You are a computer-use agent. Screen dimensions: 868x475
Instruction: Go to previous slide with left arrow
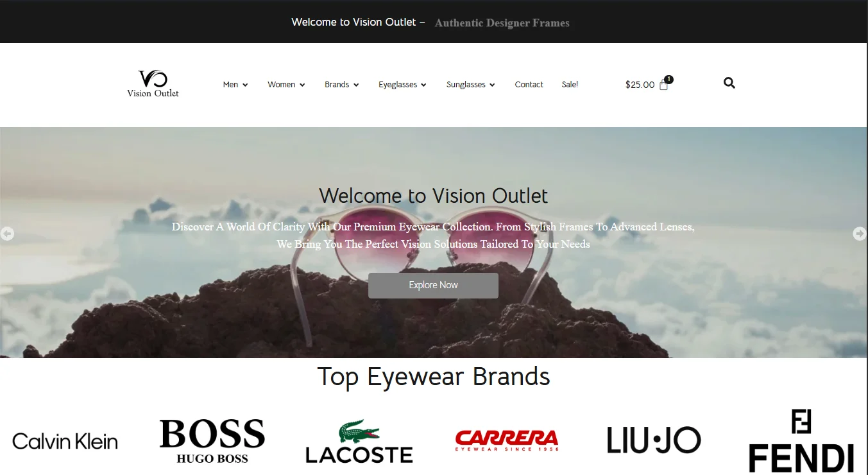[x=7, y=234]
